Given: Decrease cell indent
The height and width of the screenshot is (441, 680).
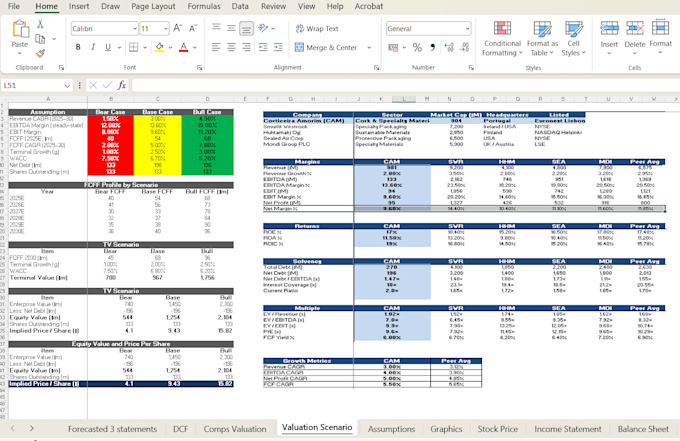Looking at the screenshot, I should [x=263, y=47].
